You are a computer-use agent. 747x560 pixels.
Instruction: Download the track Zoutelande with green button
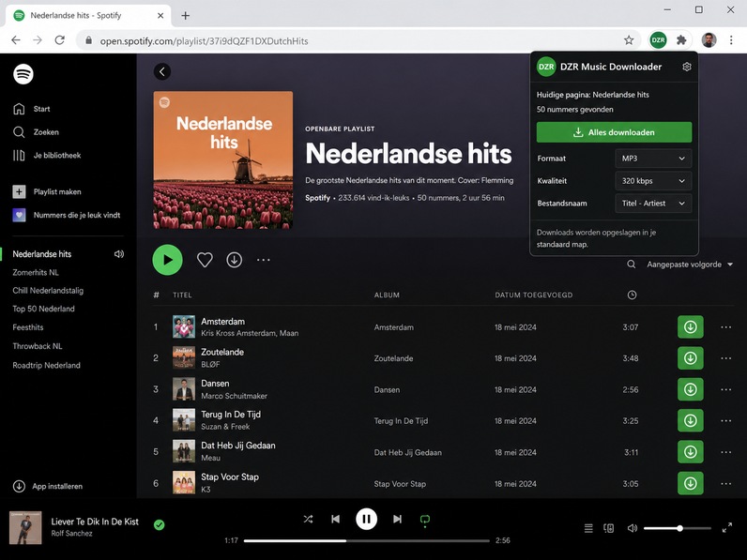coord(691,358)
